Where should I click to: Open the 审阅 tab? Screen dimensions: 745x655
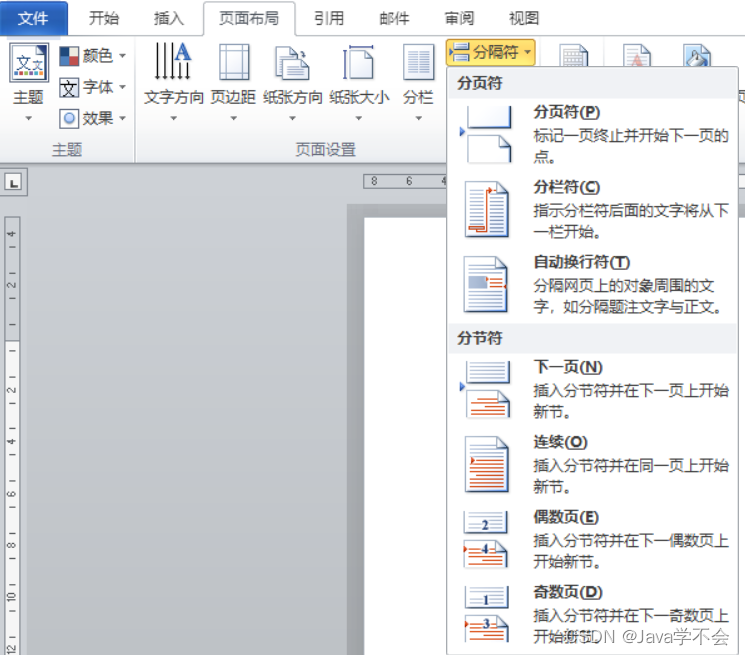(459, 18)
